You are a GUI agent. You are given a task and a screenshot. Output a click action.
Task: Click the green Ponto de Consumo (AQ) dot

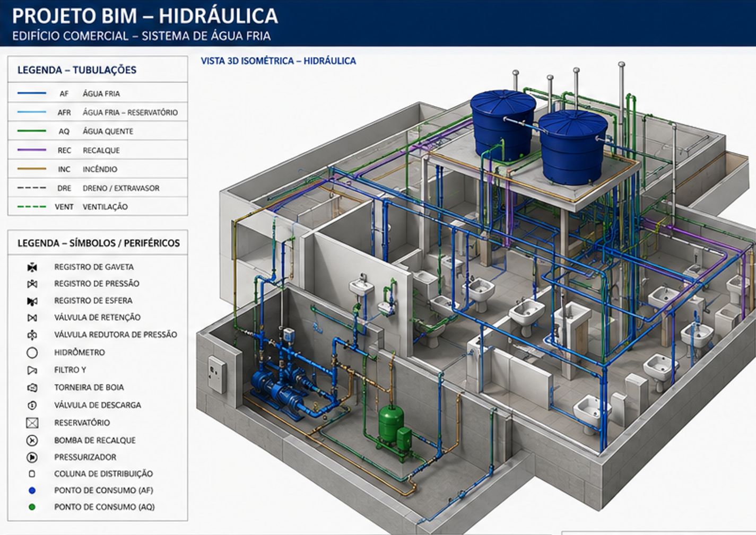click(32, 507)
